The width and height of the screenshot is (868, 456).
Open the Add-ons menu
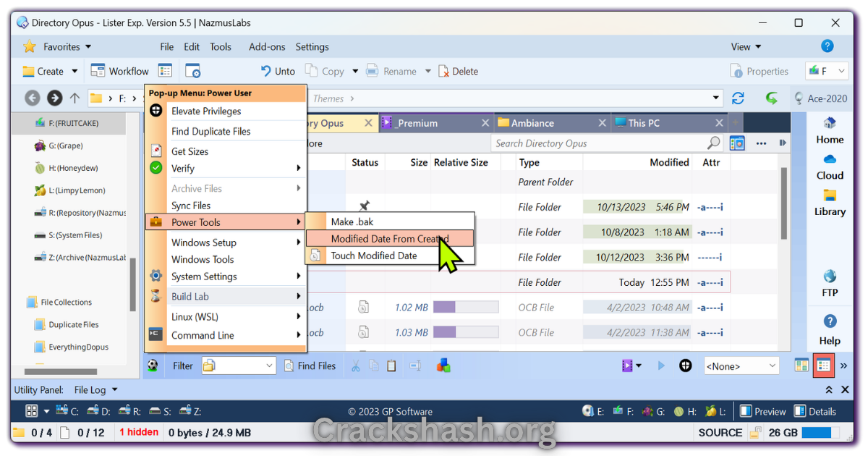point(267,46)
